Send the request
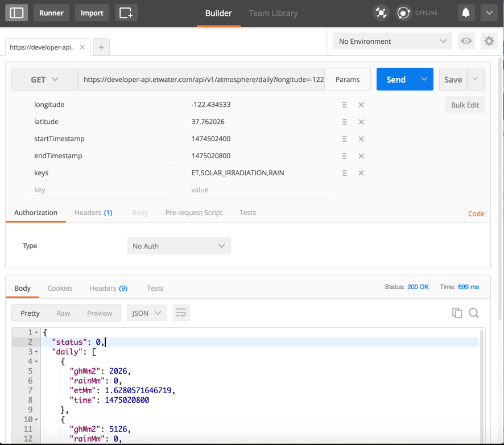Screen dimensions: 504x445 click(x=396, y=80)
